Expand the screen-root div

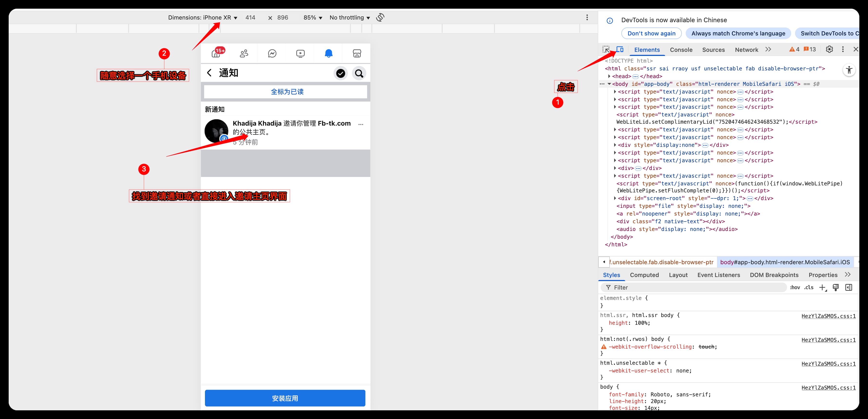point(615,198)
